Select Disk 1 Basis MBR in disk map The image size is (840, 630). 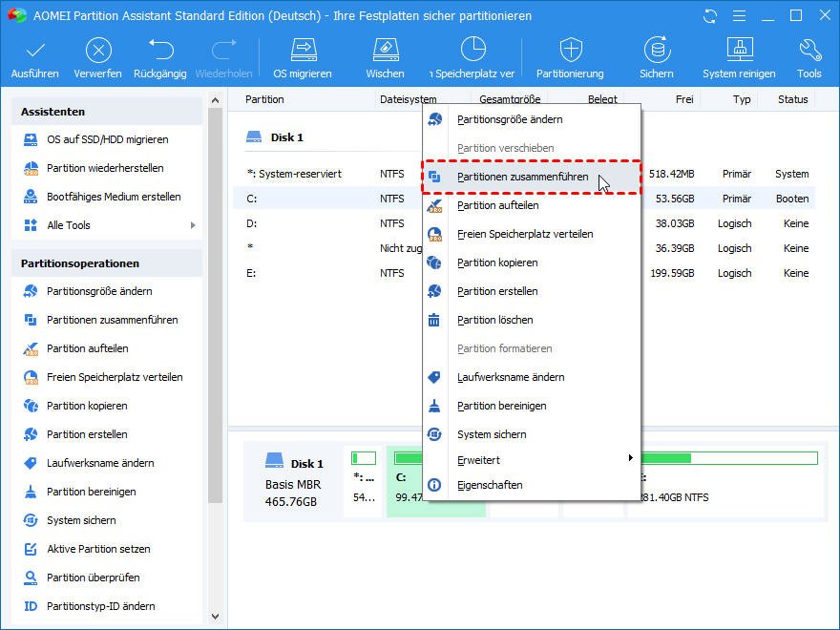point(294,482)
